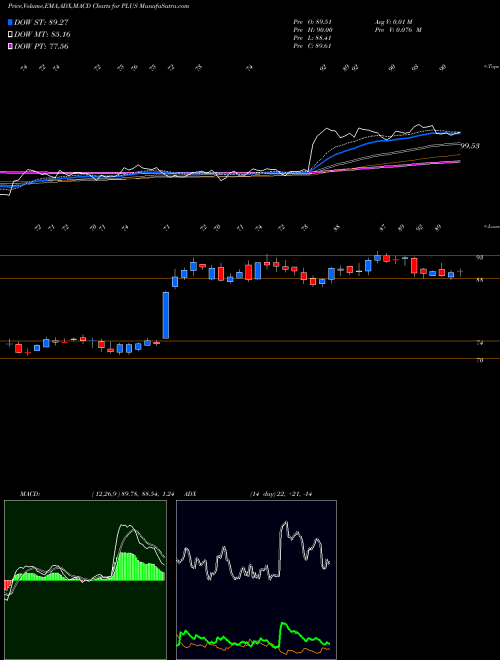The image size is (500, 660).
Task: Select the Pre C: 89.61 value
Action: tap(312, 46)
